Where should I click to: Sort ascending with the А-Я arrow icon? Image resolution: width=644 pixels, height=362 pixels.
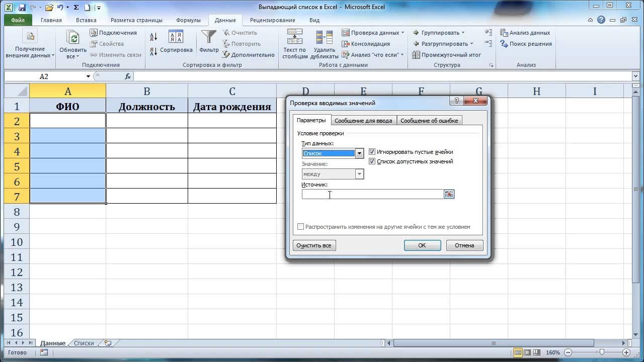(x=153, y=37)
